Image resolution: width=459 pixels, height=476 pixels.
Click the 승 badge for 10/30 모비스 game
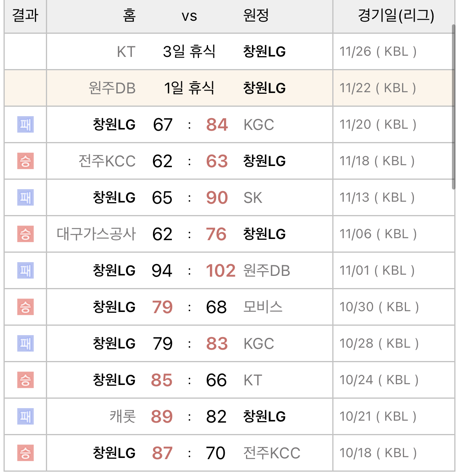tap(25, 307)
